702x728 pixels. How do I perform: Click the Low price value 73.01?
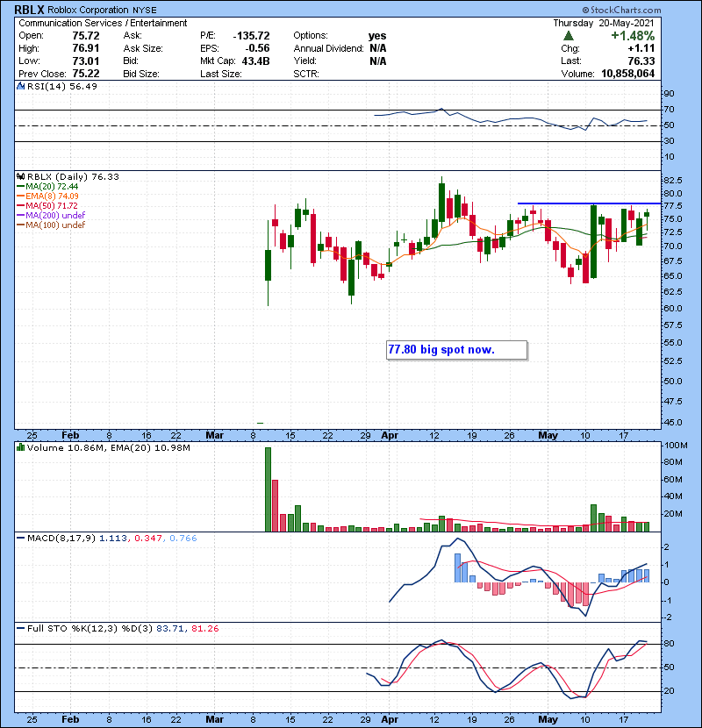[86, 61]
